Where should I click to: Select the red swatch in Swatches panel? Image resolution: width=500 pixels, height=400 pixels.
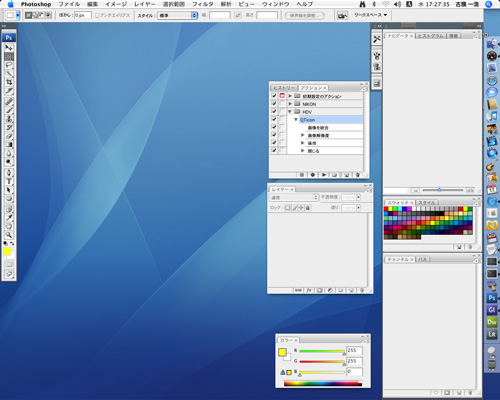(x=386, y=209)
